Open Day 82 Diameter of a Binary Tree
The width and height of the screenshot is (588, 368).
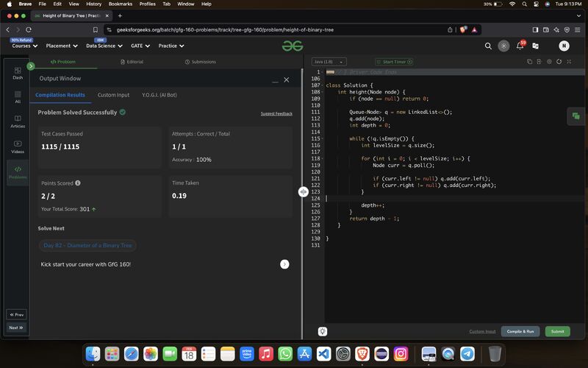point(87,245)
